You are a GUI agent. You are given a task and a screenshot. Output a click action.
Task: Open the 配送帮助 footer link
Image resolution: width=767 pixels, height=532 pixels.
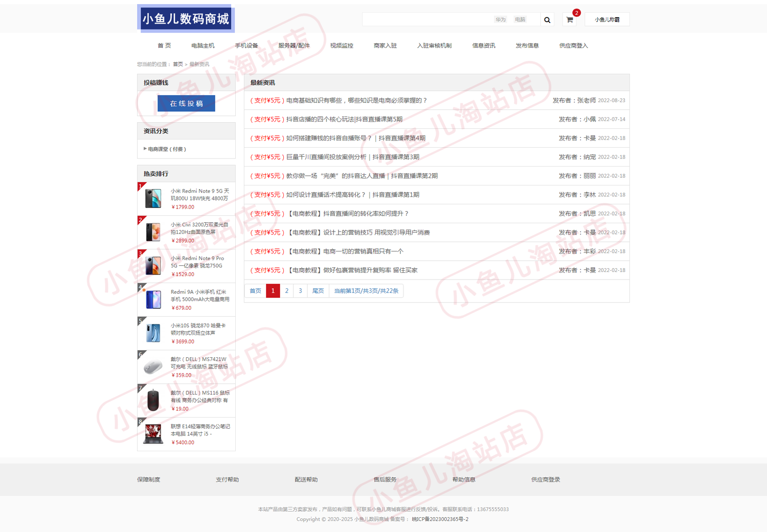point(306,480)
